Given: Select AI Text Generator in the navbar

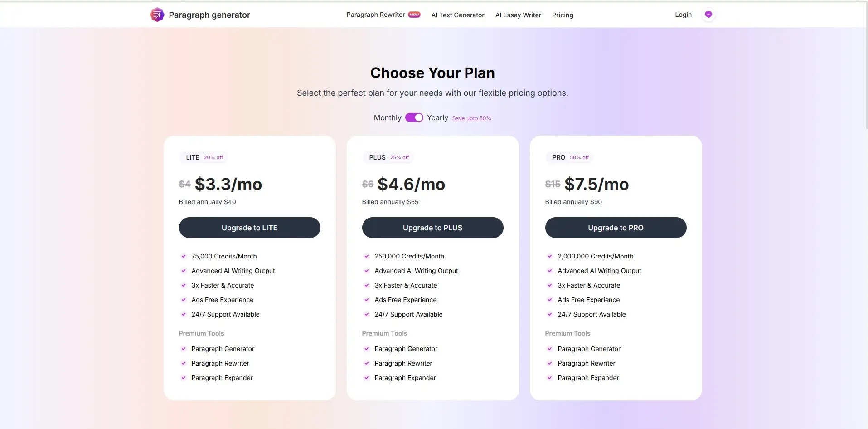Looking at the screenshot, I should click(457, 15).
